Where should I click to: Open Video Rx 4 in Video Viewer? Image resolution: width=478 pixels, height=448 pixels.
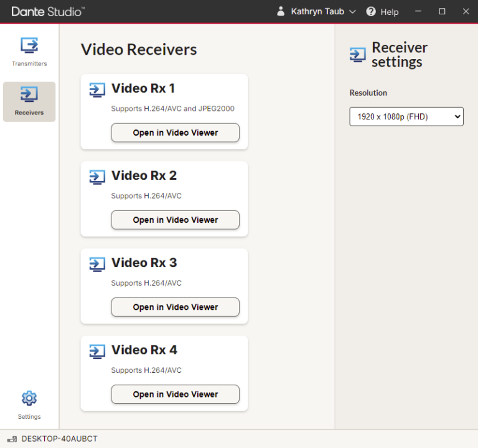[175, 394]
